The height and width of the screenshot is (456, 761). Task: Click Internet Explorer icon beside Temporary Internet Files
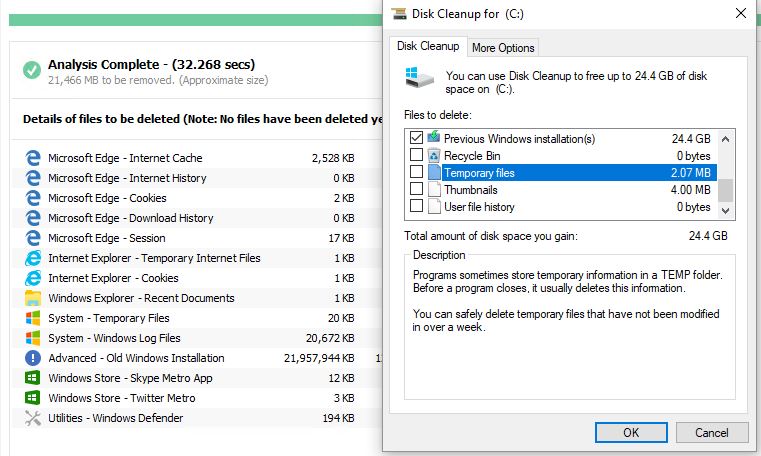33,258
